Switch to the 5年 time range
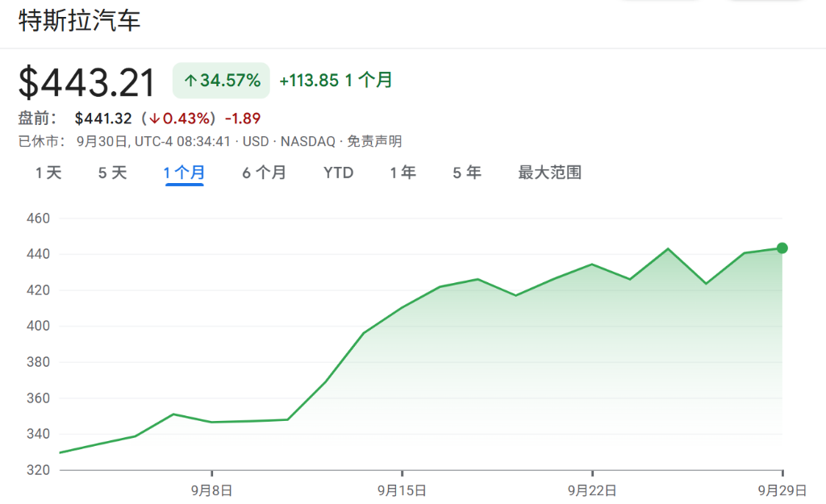 (465, 172)
